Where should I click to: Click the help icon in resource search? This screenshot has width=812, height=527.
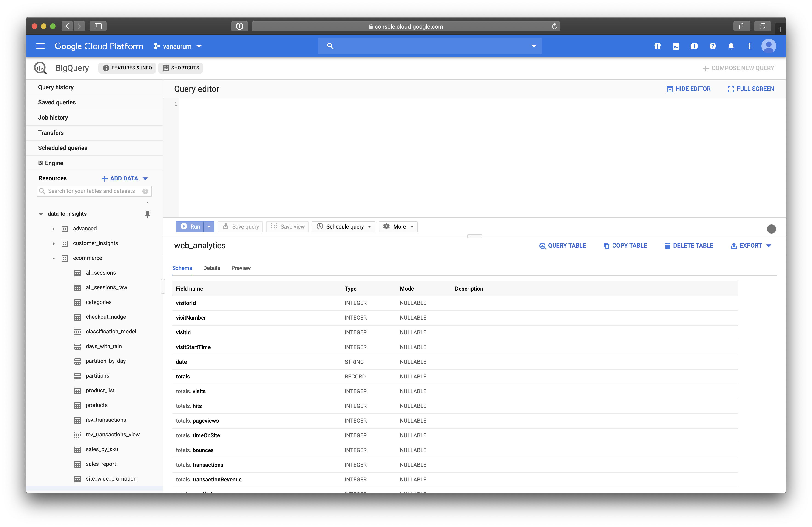(145, 191)
